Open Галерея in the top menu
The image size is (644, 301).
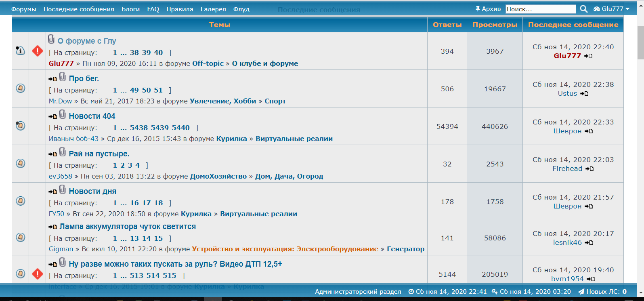tap(213, 9)
